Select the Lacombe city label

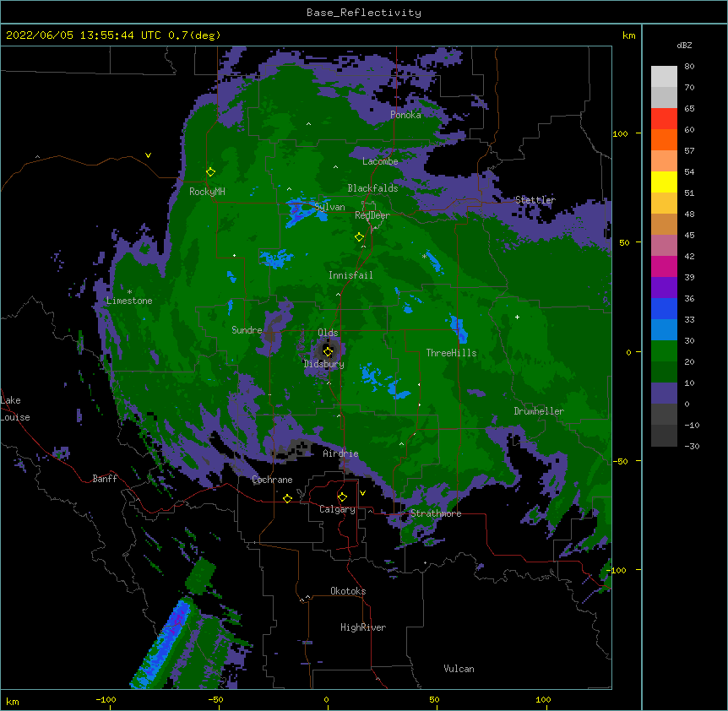(x=380, y=161)
